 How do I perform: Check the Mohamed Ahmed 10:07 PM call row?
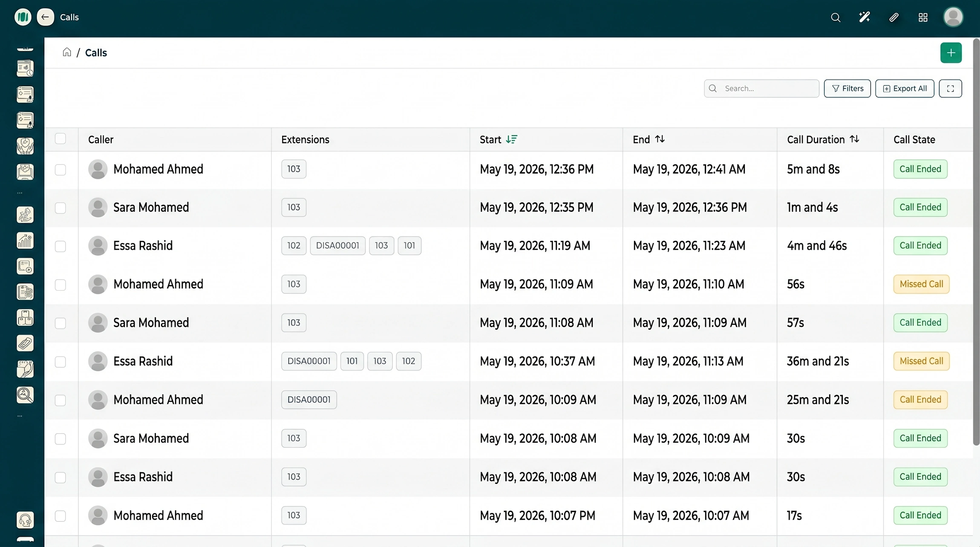pos(61,516)
